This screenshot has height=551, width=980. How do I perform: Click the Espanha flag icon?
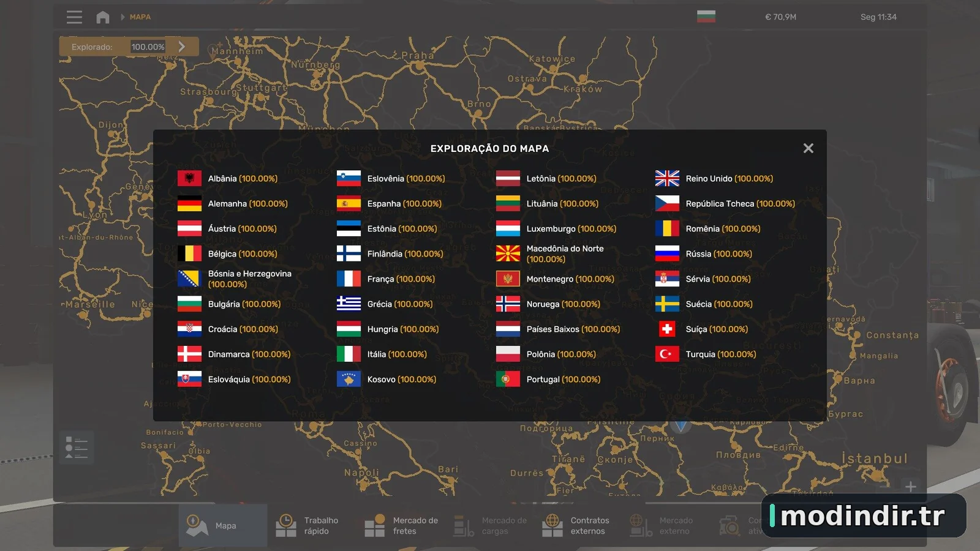click(349, 203)
